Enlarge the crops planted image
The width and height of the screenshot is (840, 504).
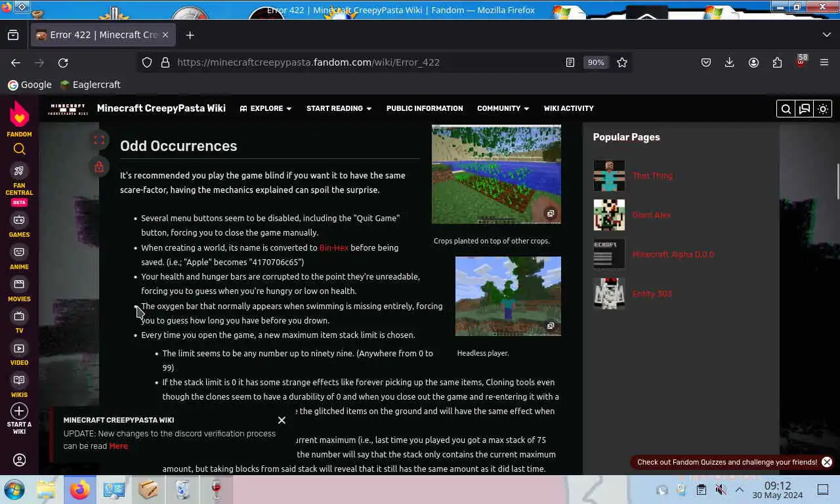(551, 213)
